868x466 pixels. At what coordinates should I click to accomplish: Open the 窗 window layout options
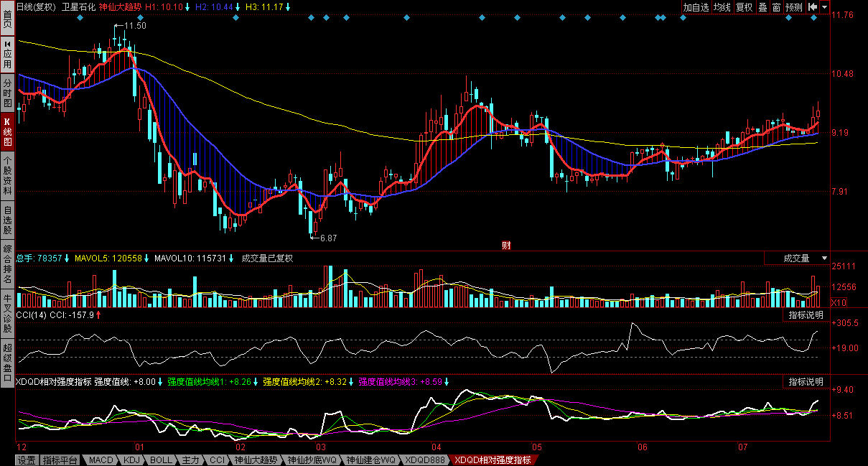pyautogui.click(x=776, y=7)
